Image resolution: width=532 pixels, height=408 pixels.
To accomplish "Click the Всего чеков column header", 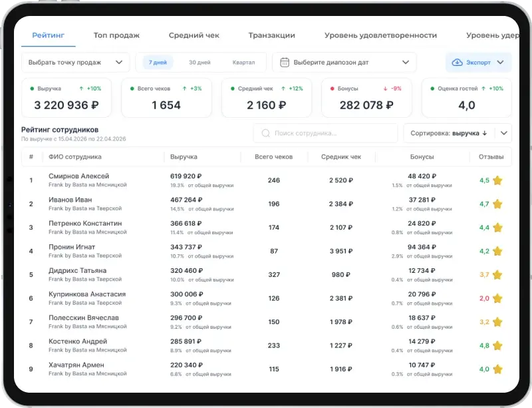I will pyautogui.click(x=274, y=157).
